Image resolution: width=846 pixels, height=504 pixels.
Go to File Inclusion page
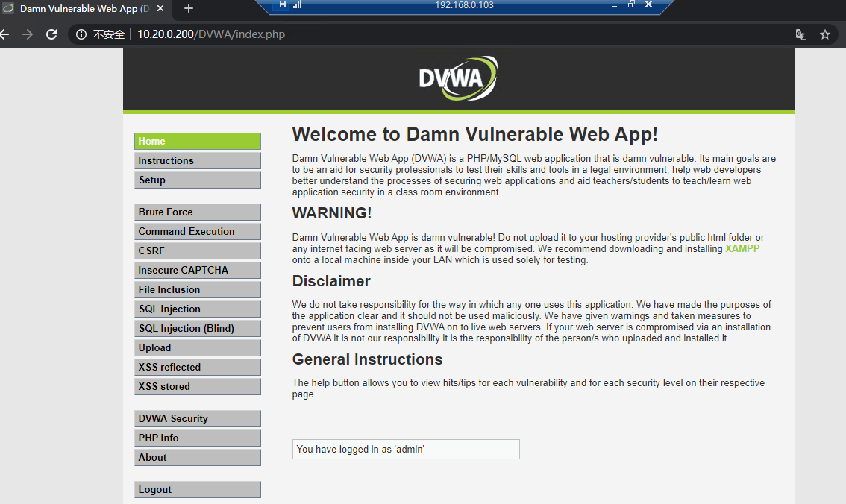coord(198,289)
